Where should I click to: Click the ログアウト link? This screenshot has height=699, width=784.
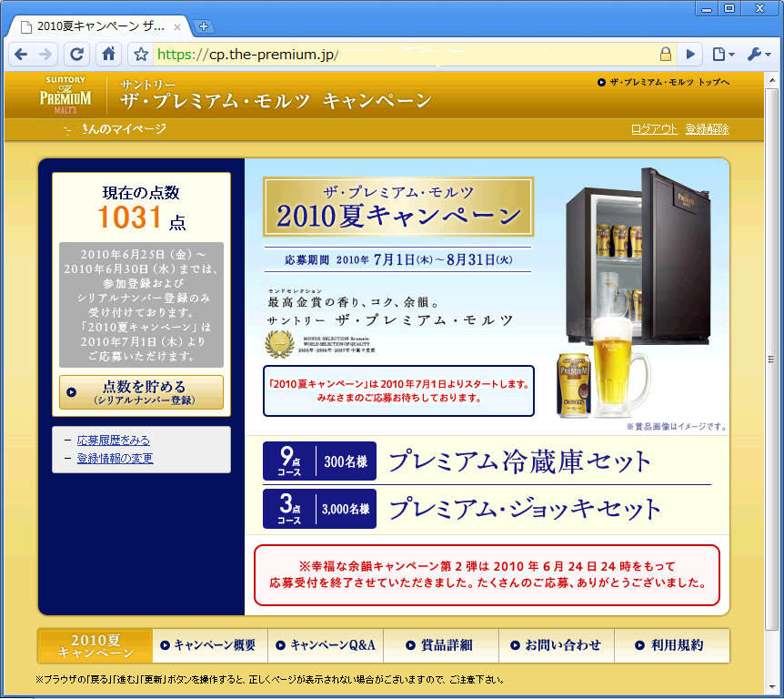[x=654, y=129]
